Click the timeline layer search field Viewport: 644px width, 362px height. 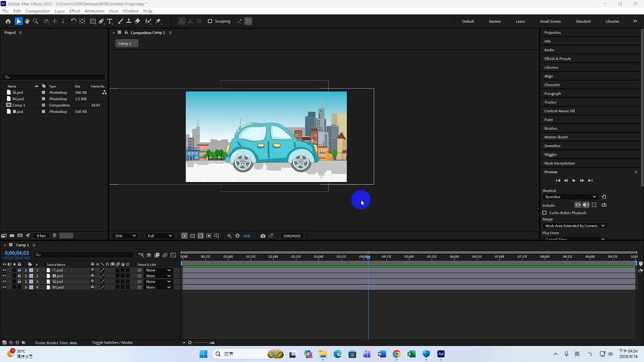click(83, 255)
